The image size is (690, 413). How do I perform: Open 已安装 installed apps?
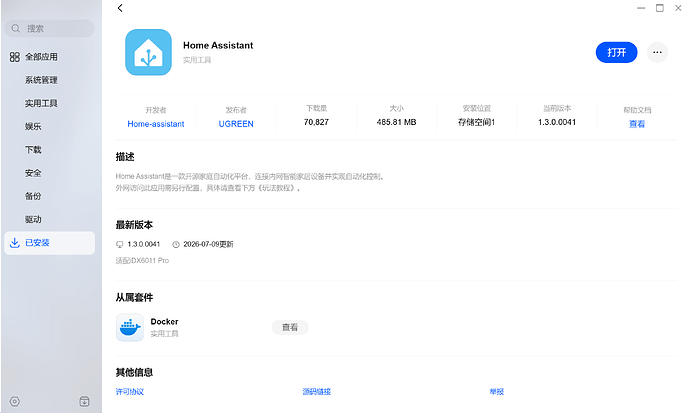[50, 243]
